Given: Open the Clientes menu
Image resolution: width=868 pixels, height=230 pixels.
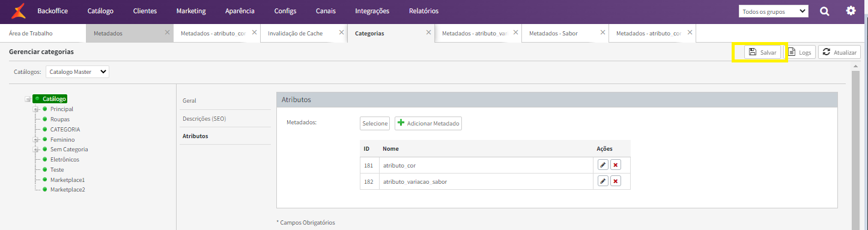Looking at the screenshot, I should coord(145,11).
